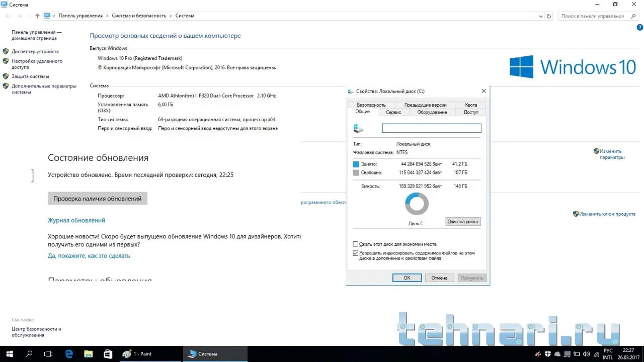Expand the breadcrumb arrow after 'Система и безопасность'

coord(171,16)
